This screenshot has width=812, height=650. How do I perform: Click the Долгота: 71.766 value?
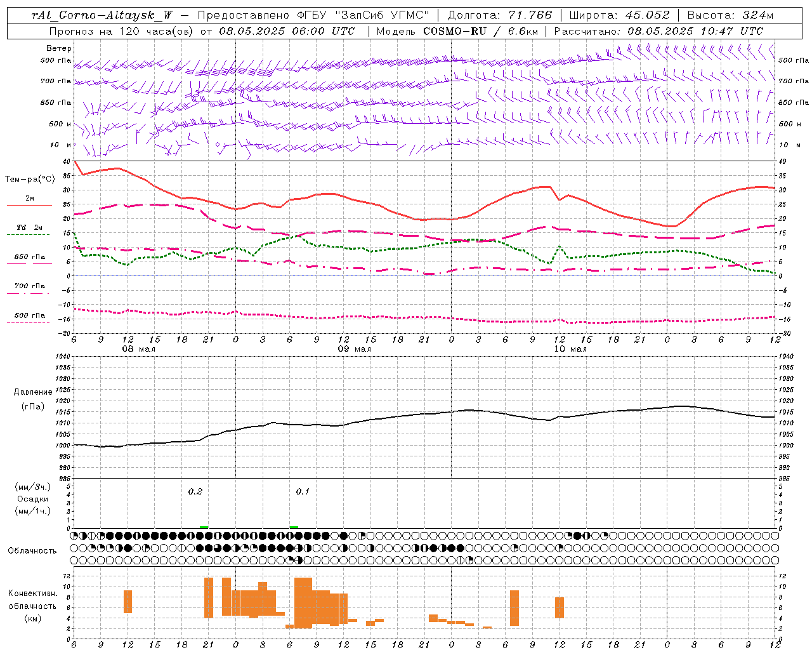tap(500, 15)
